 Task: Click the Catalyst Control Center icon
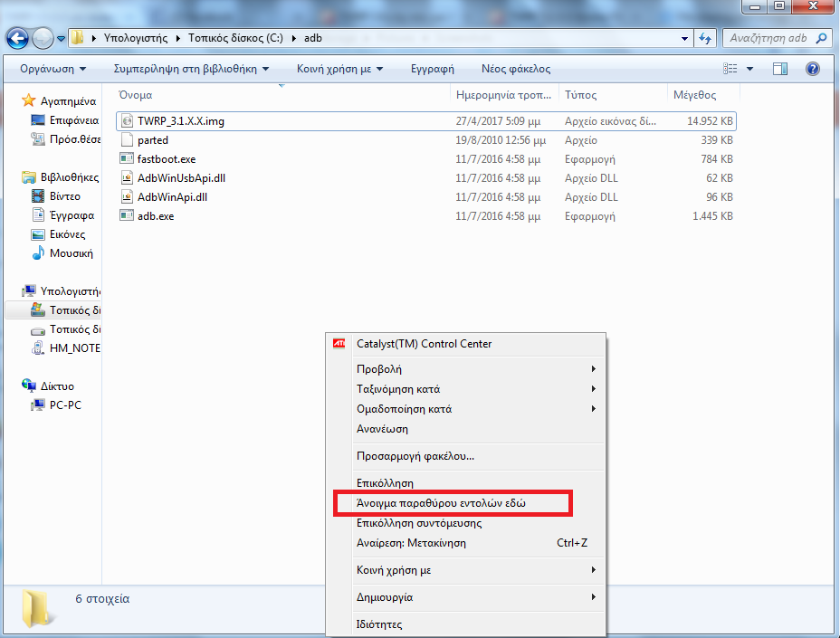339,344
